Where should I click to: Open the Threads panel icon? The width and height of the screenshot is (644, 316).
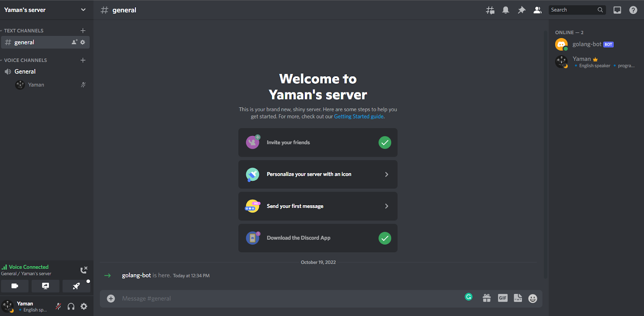coord(490,10)
